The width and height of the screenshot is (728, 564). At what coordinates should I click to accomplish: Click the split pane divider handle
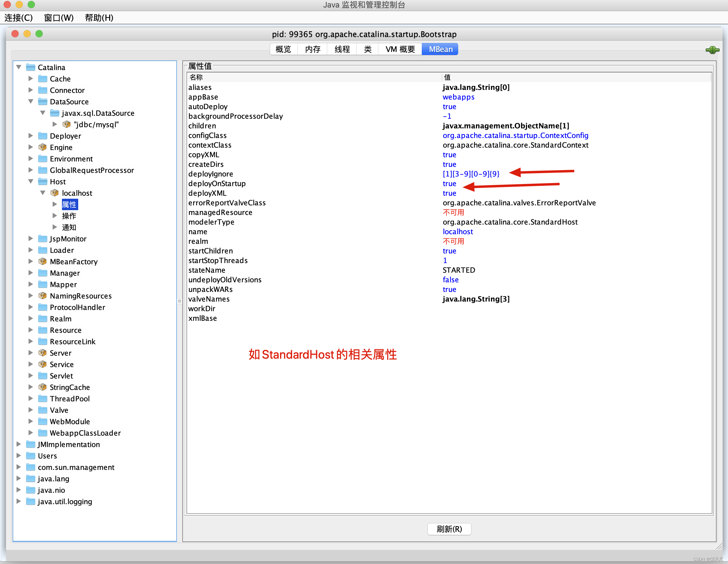click(180, 301)
